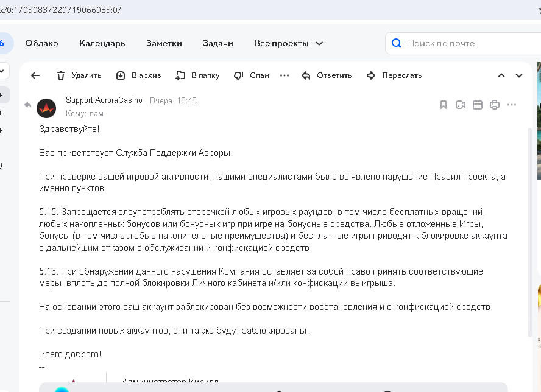Viewport: 541px width, 392px height.
Task: Create a calendar event from this email
Action: pyautogui.click(x=478, y=105)
